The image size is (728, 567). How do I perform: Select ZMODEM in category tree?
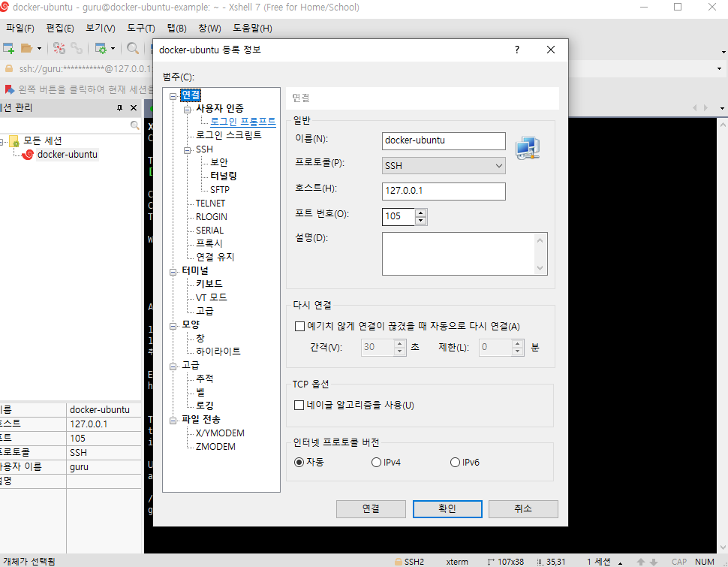pos(215,447)
